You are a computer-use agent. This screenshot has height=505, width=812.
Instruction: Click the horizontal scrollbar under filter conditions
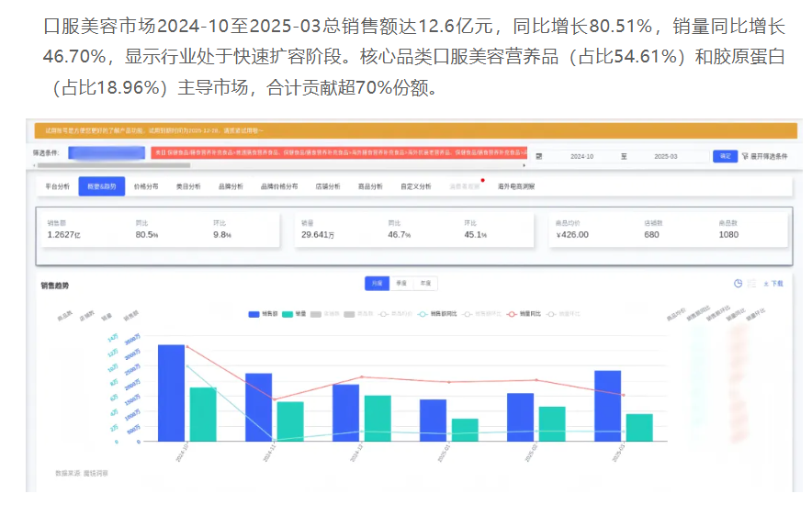coord(114,165)
